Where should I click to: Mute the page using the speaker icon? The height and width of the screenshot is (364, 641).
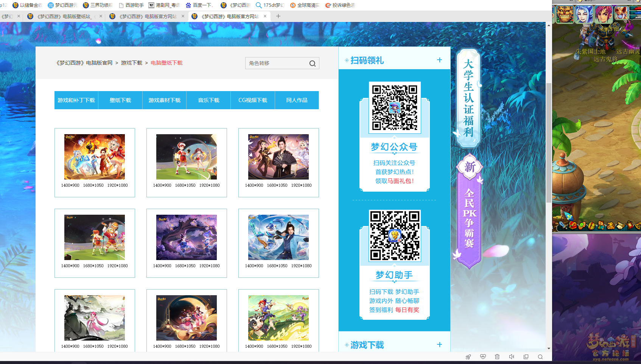512,357
